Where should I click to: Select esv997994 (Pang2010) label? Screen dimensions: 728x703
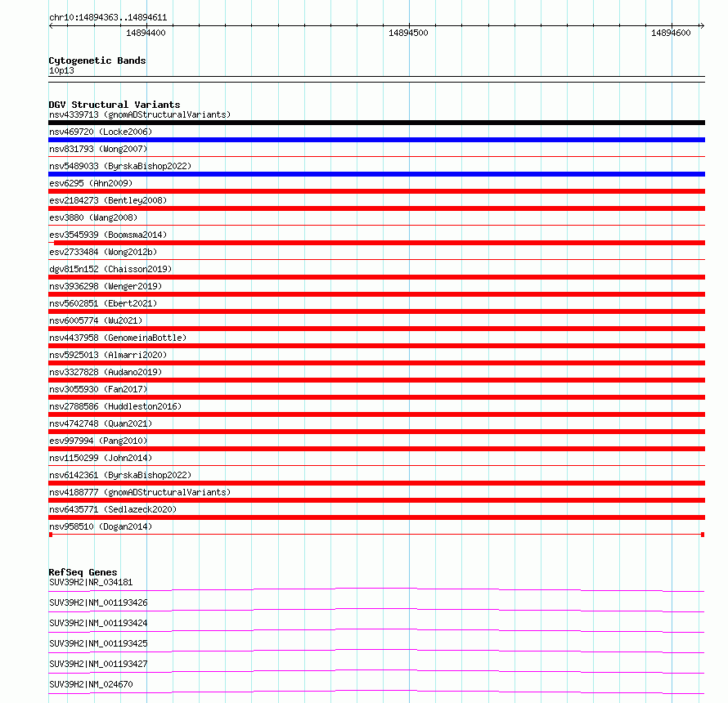pyautogui.click(x=98, y=441)
